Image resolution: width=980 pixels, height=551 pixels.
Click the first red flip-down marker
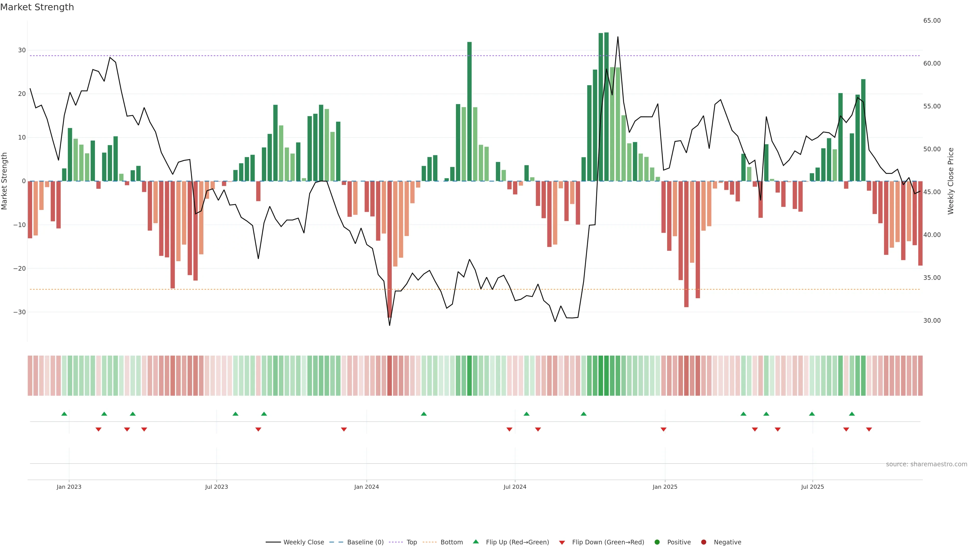point(99,429)
